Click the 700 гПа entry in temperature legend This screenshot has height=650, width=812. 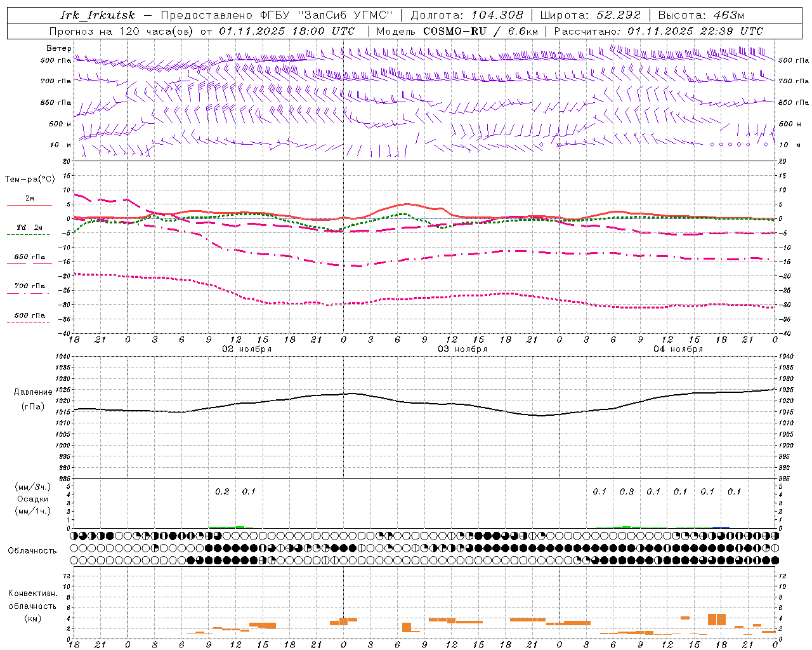(x=30, y=286)
